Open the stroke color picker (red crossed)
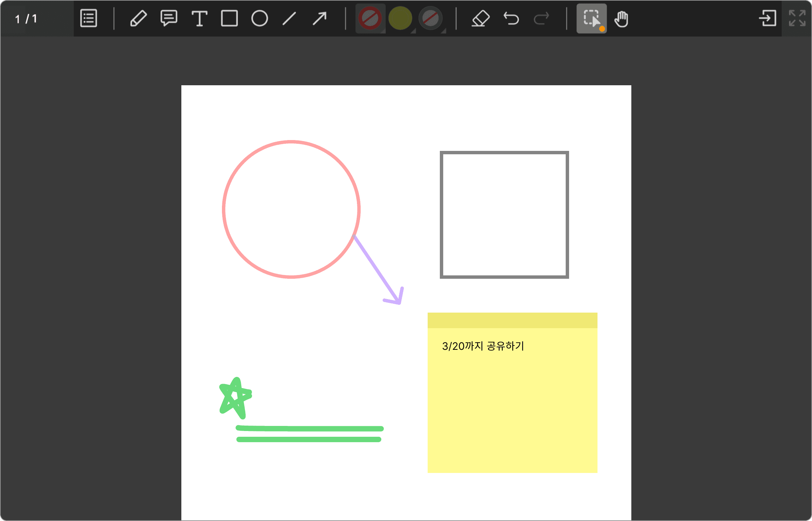 click(370, 19)
